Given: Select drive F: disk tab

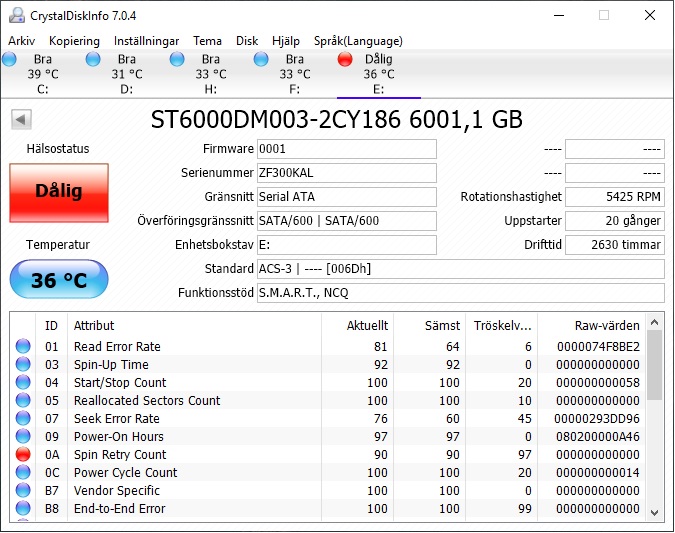Looking at the screenshot, I should 294,74.
